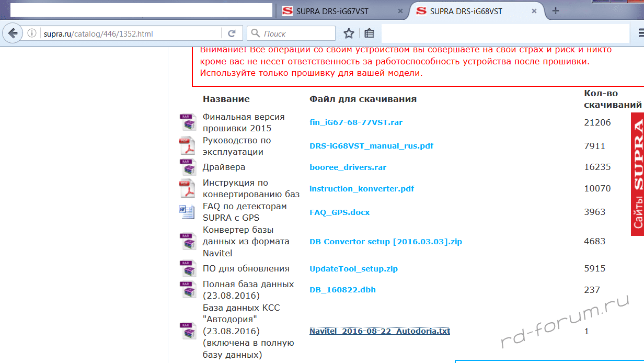Click the download count 5915
Image resolution: width=644 pixels, height=363 pixels.
point(595,269)
